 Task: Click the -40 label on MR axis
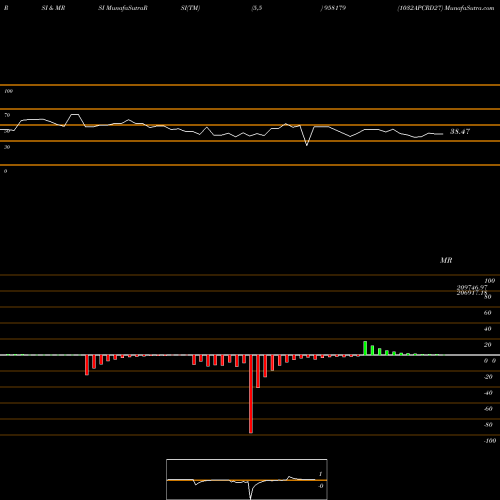(488, 393)
